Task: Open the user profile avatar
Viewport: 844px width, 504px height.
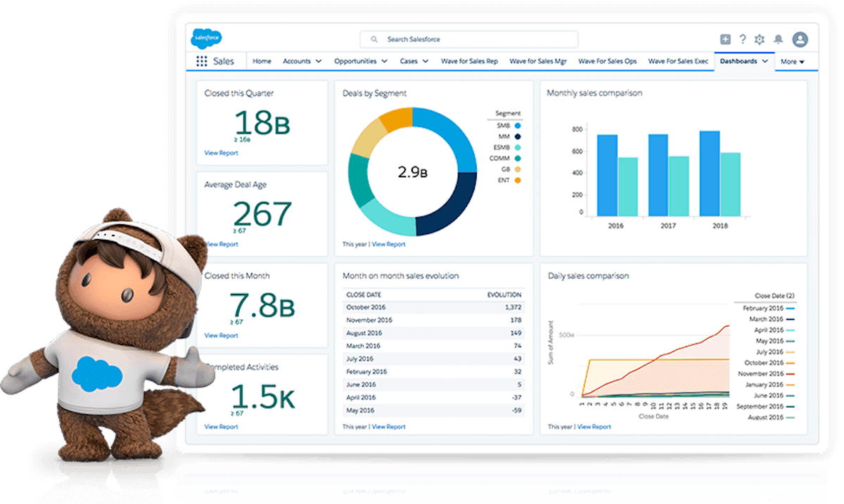Action: click(800, 39)
